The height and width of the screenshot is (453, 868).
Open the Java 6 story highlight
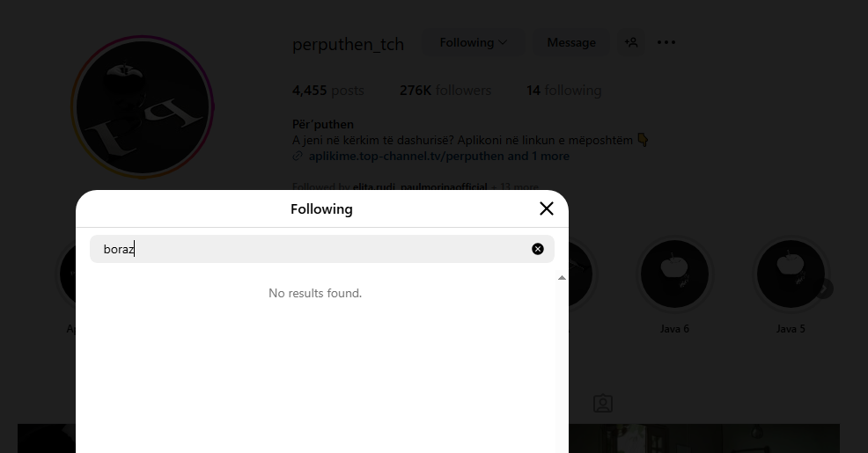tap(674, 275)
